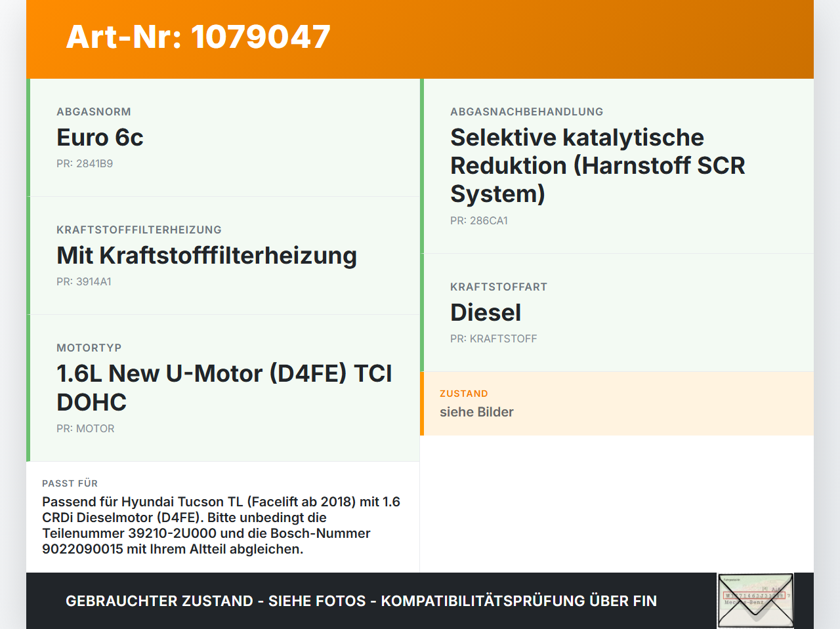Click the ABGASNACHBEHANDLUNG label
Screen dimensions: 840x629
tap(527, 112)
